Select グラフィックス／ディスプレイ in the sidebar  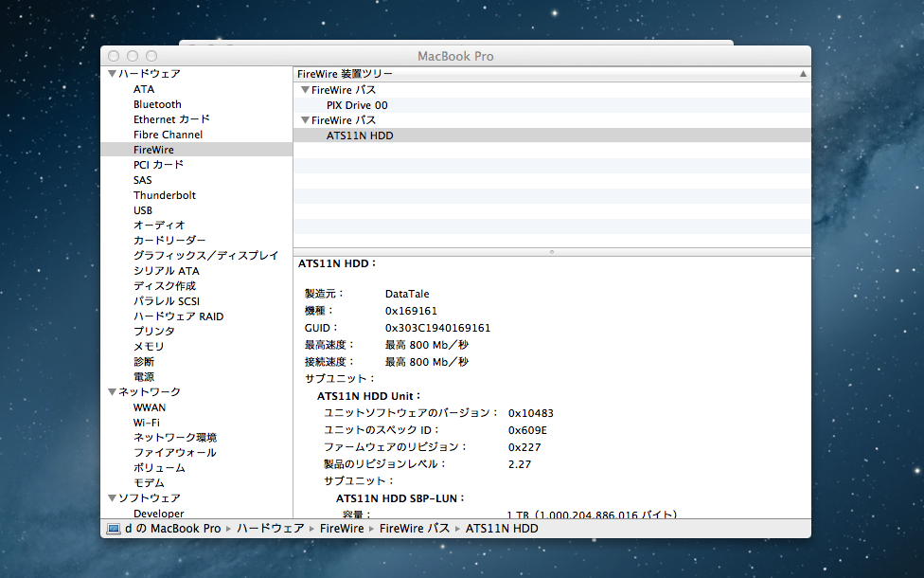tap(205, 256)
